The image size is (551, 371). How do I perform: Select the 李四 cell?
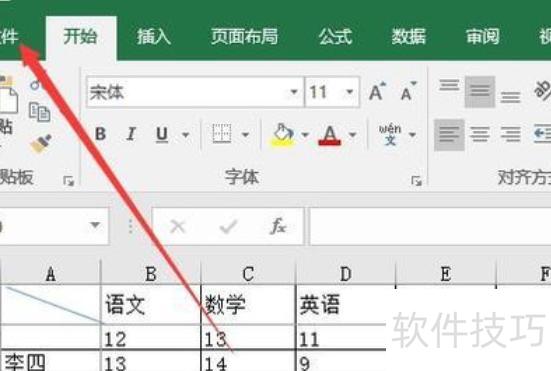(x=51, y=361)
